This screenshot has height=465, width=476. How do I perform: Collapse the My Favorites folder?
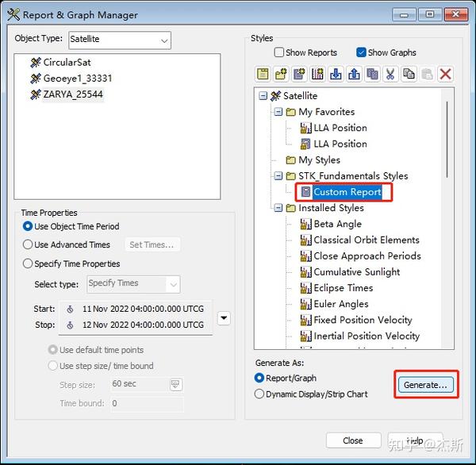(278, 112)
